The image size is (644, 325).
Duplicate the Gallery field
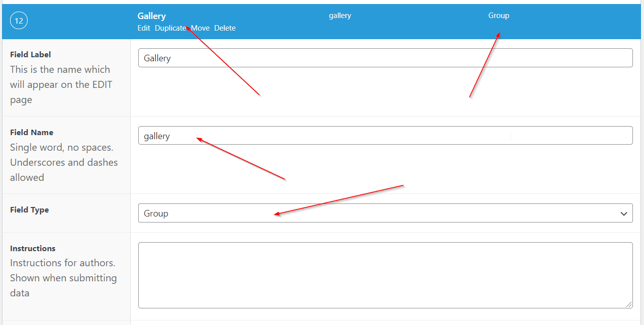pyautogui.click(x=170, y=28)
